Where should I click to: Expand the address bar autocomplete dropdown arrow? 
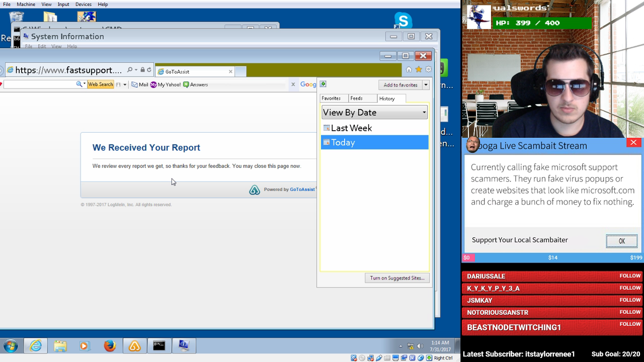pyautogui.click(x=136, y=70)
